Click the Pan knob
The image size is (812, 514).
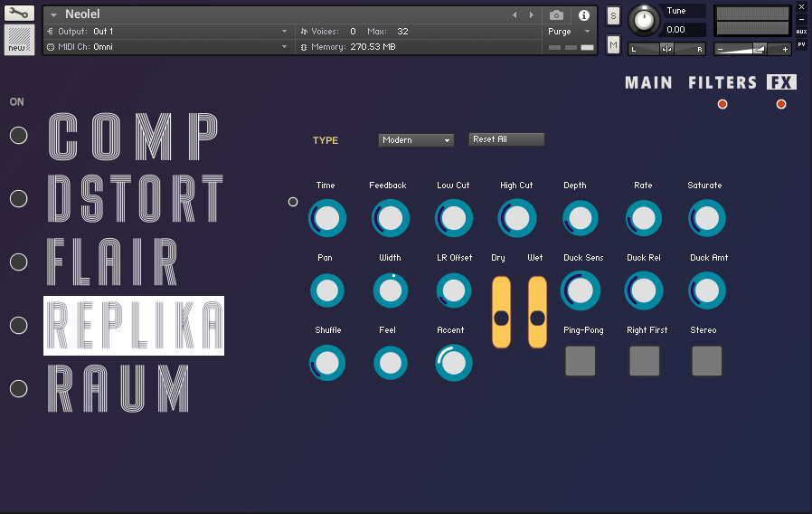[x=327, y=290]
